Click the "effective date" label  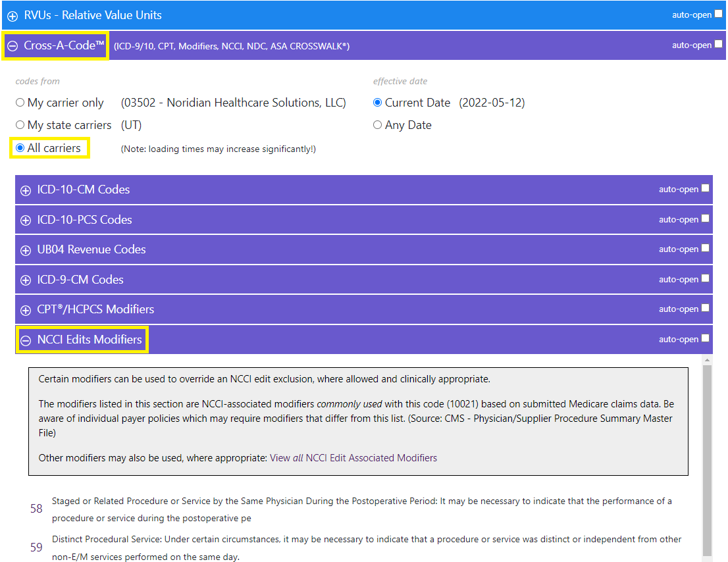coord(400,81)
